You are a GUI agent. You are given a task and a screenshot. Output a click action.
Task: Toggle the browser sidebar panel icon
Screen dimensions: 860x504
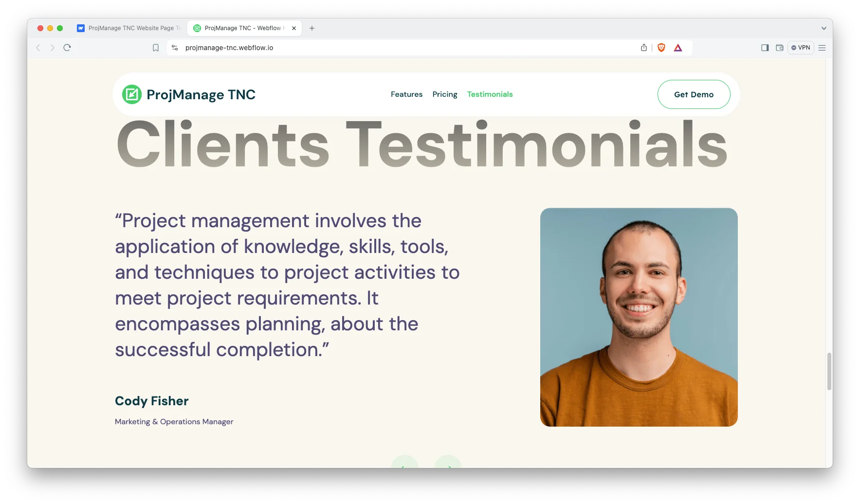coord(765,48)
